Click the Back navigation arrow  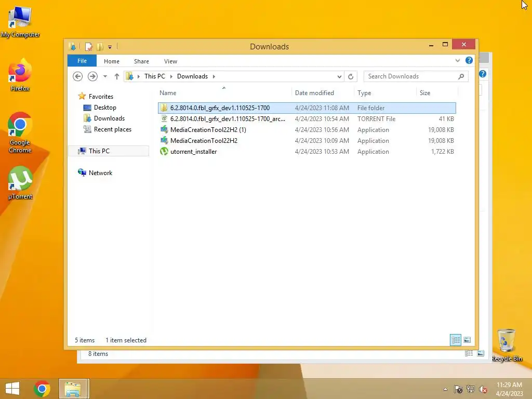pyautogui.click(x=78, y=76)
